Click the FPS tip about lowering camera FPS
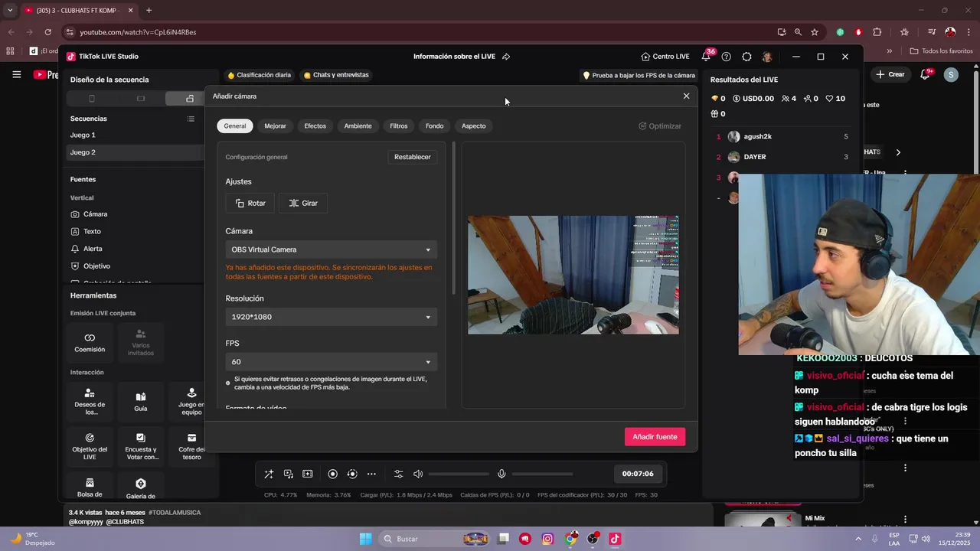Screen dimensions: 980x551 [639, 76]
